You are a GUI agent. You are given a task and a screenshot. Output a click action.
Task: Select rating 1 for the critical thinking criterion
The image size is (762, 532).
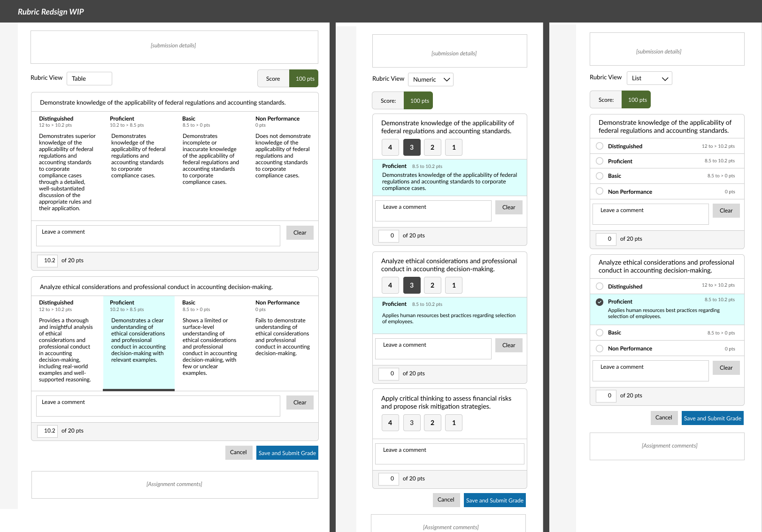pos(454,423)
